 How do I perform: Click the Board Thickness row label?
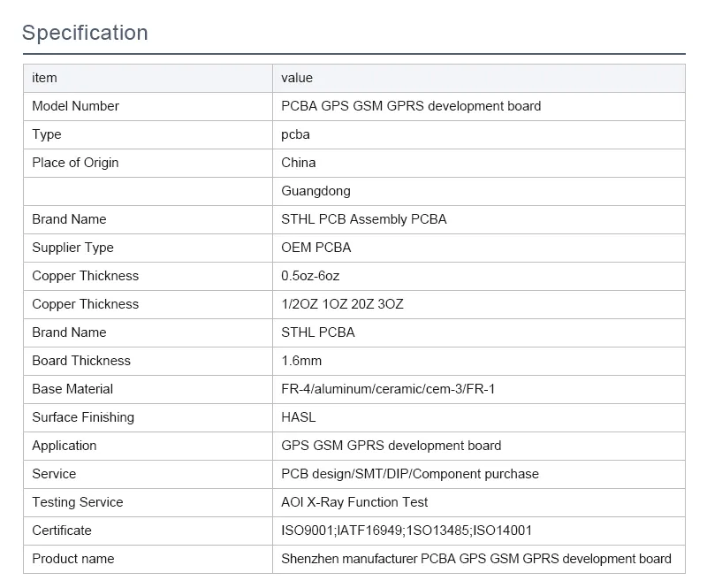coord(81,361)
